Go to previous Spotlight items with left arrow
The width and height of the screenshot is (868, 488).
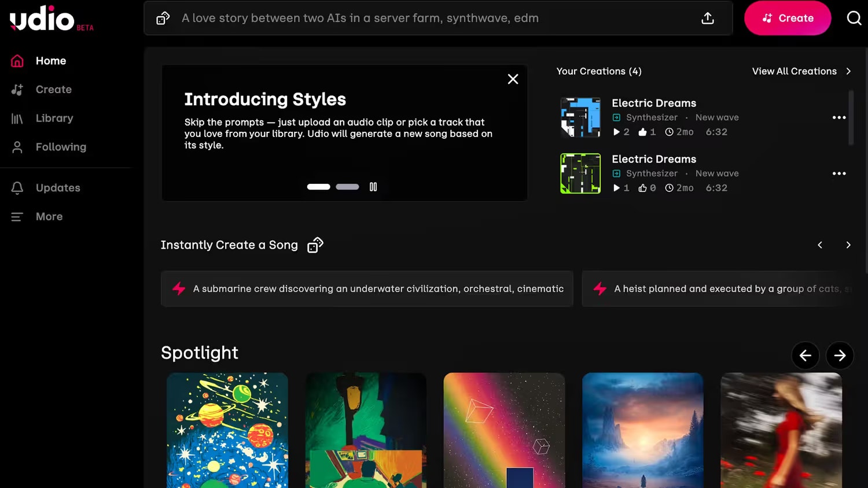click(x=805, y=356)
